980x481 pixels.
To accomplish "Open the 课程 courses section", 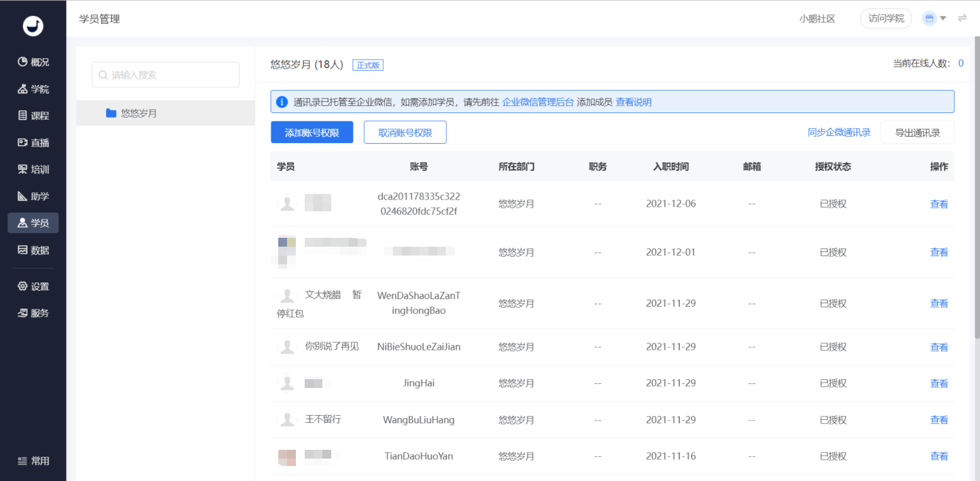I will click(33, 115).
